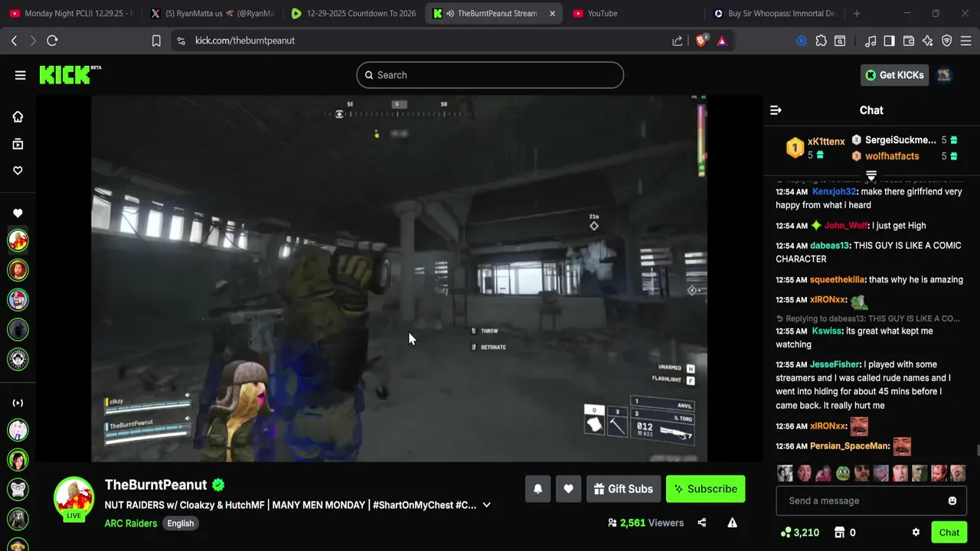Click filled heart icon in left sidebar

(18, 214)
